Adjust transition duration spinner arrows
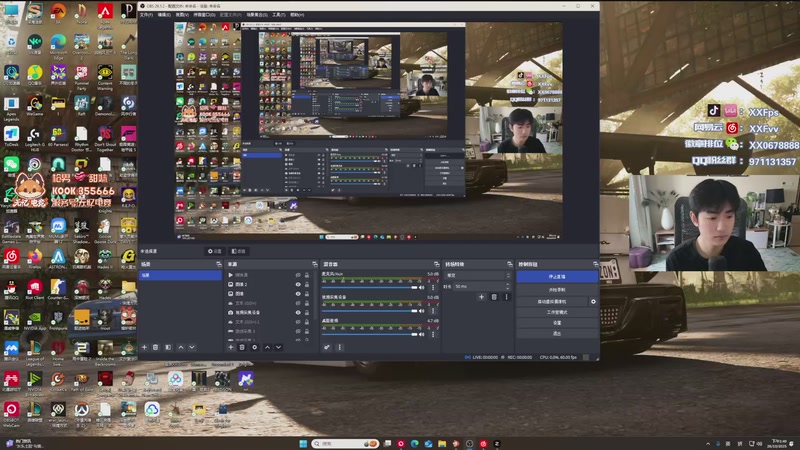Image resolution: width=800 pixels, height=450 pixels. click(507, 286)
